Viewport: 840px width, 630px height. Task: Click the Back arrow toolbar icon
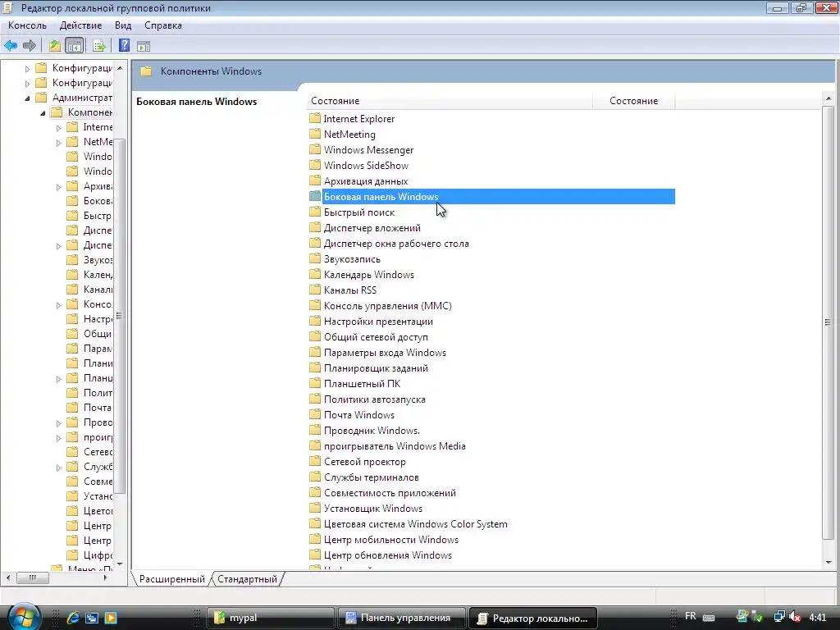pos(11,46)
